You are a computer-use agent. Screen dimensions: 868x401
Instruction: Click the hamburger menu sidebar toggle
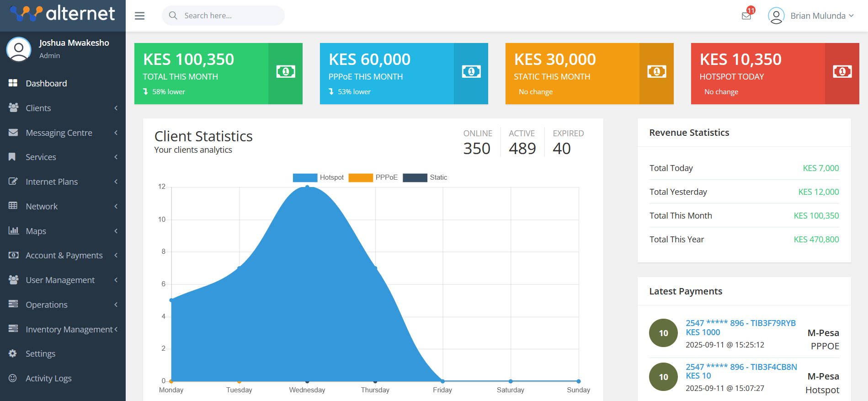(139, 16)
